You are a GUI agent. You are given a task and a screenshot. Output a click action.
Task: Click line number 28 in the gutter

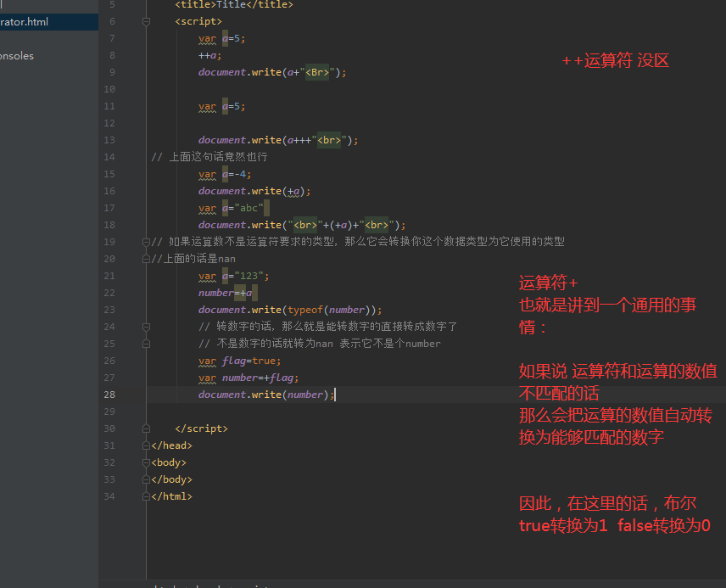tap(109, 395)
